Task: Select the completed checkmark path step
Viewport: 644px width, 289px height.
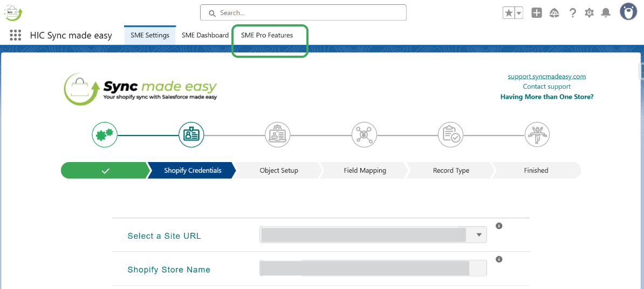Action: [105, 171]
